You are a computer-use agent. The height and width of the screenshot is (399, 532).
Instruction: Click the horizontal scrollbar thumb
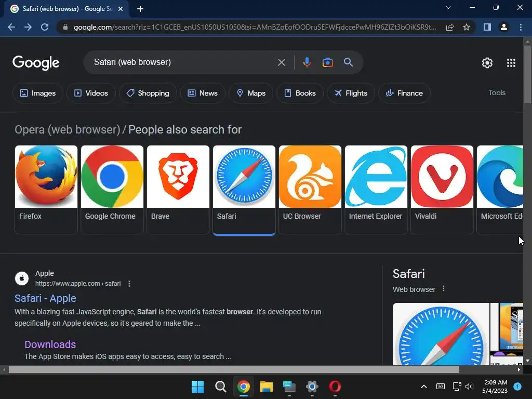coord(234,369)
